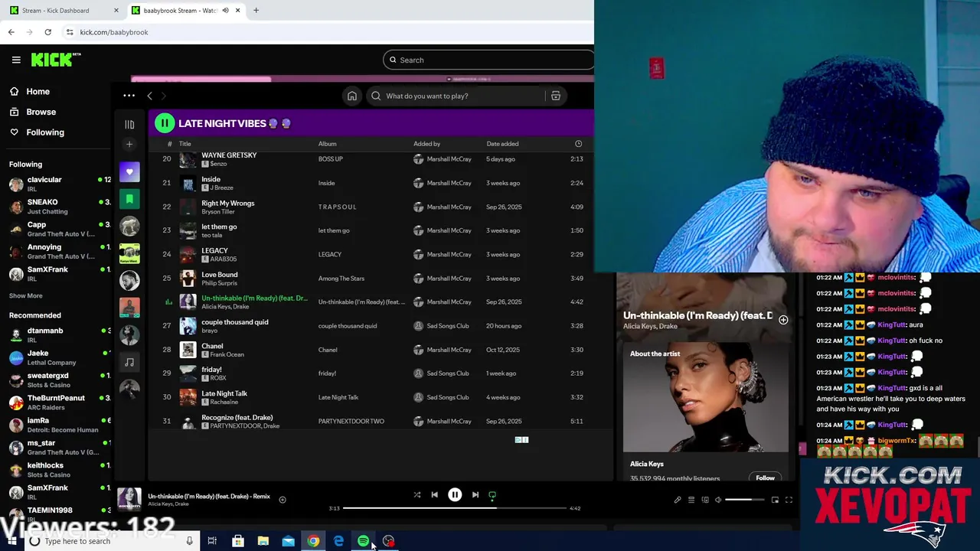Viewport: 980px width, 551px height.
Task: Open Frank Ocean artist link
Action: pyautogui.click(x=227, y=354)
